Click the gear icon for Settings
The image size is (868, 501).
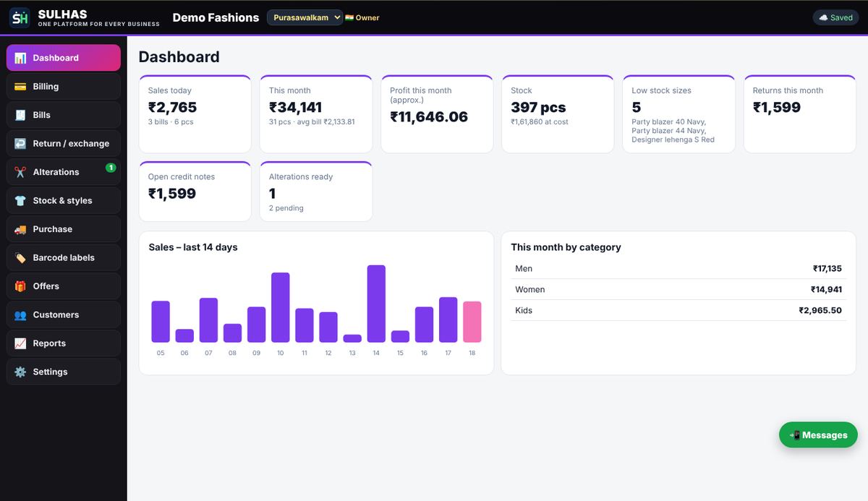pyautogui.click(x=20, y=372)
